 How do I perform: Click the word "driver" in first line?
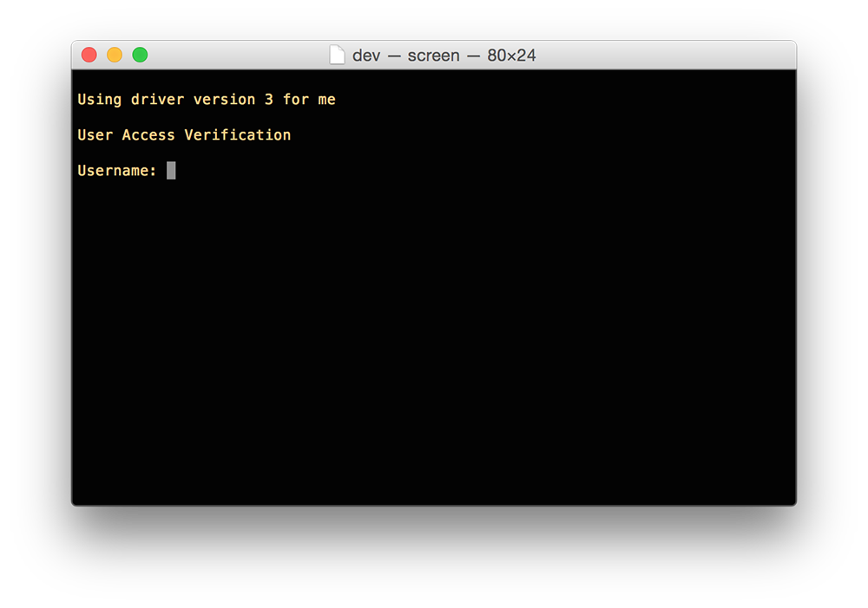(x=157, y=100)
